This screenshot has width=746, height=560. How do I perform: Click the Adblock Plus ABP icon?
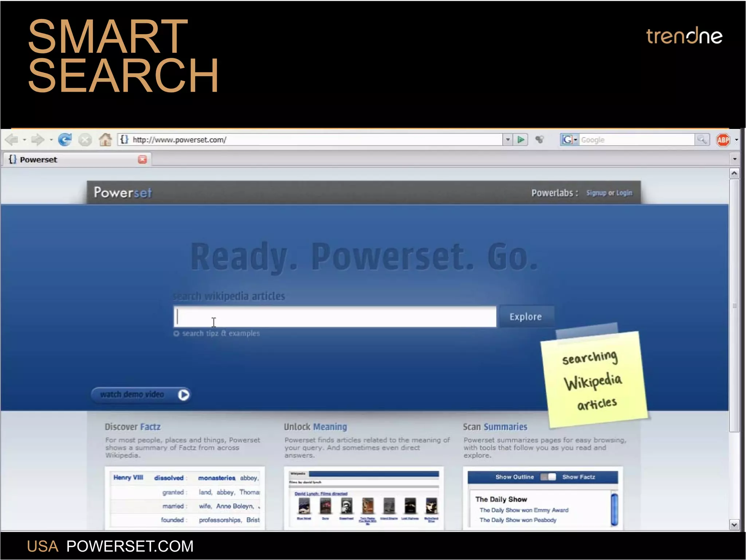click(x=723, y=140)
